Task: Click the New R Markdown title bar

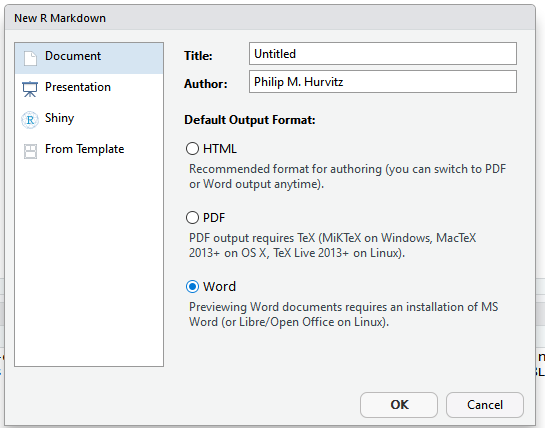Action: pos(270,18)
